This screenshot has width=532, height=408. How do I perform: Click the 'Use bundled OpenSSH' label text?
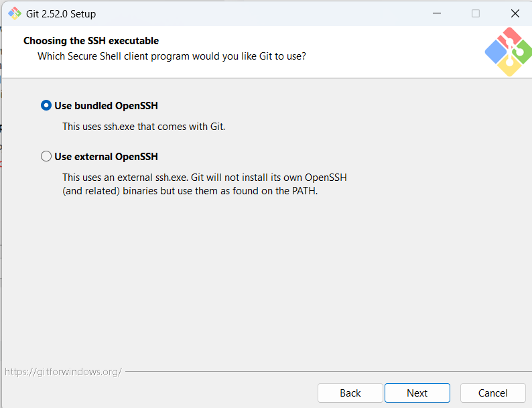106,106
